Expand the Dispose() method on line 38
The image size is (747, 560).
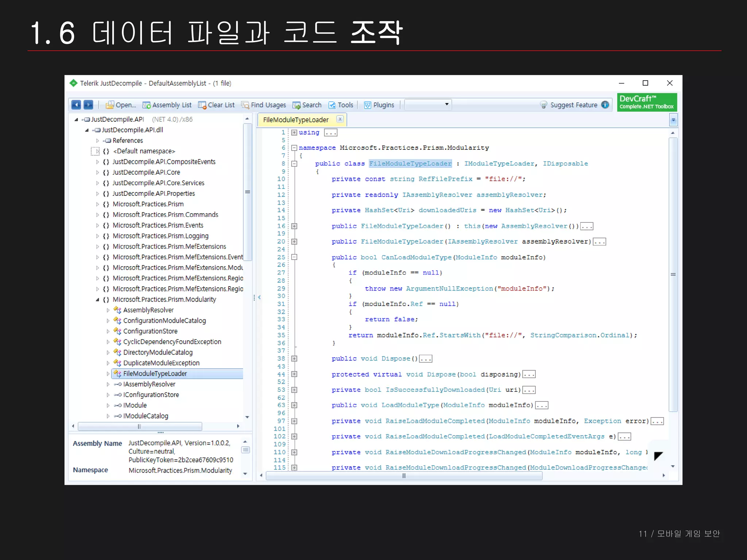[x=294, y=358]
